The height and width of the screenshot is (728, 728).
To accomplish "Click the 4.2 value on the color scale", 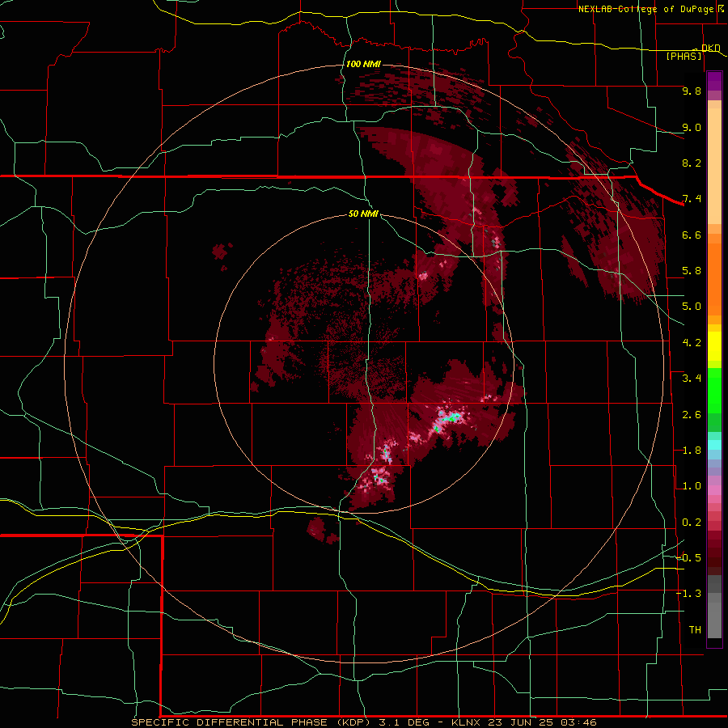I will click(x=692, y=343).
